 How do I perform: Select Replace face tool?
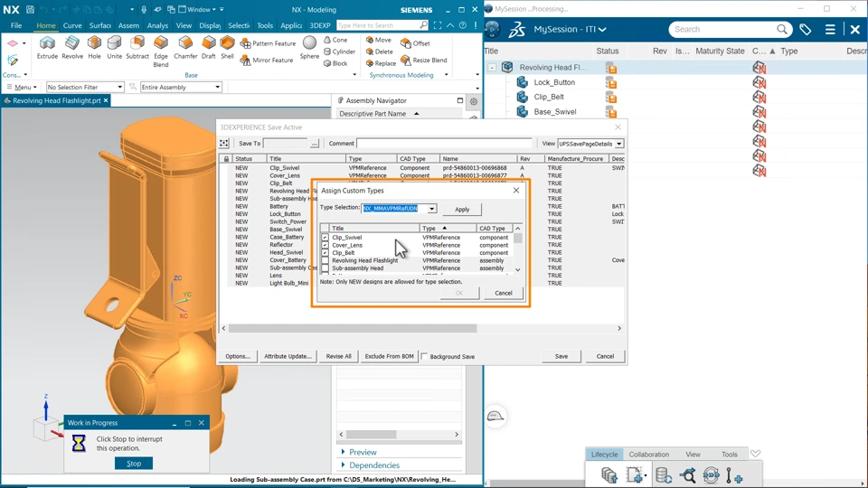click(x=381, y=63)
